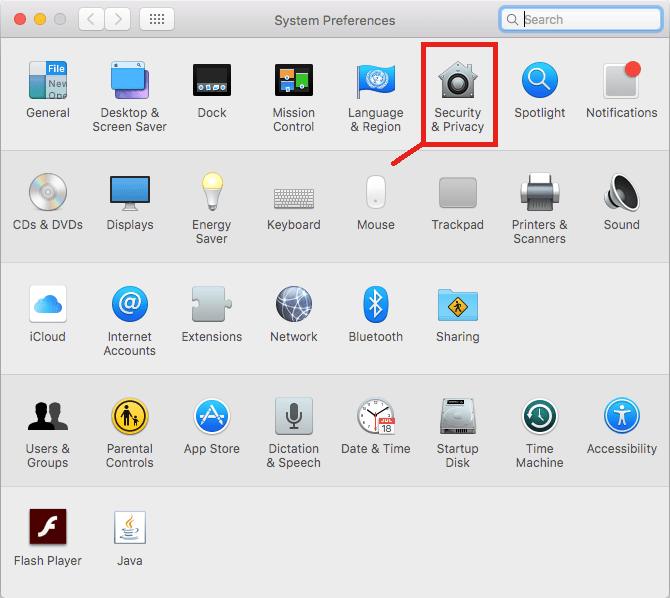Open Energy Saver settings
This screenshot has width=670, height=598.
212,193
